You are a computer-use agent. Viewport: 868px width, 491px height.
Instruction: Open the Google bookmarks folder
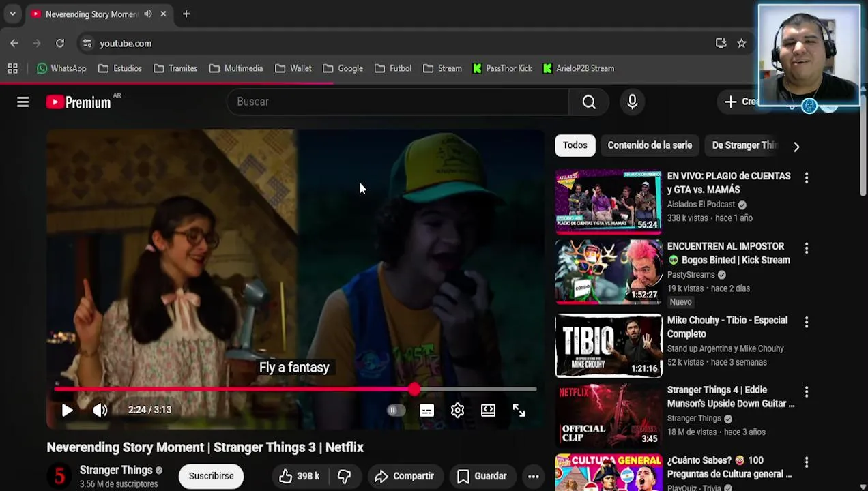coord(343,68)
